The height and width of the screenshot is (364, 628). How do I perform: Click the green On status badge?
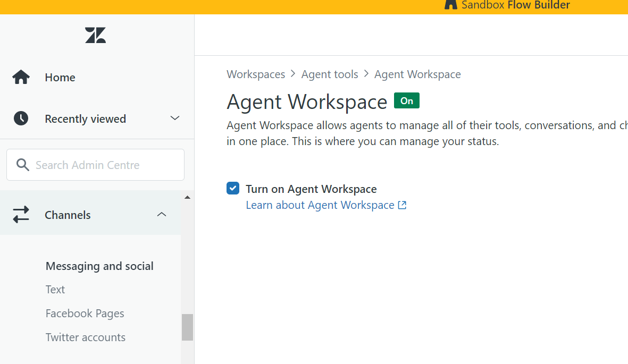point(406,100)
